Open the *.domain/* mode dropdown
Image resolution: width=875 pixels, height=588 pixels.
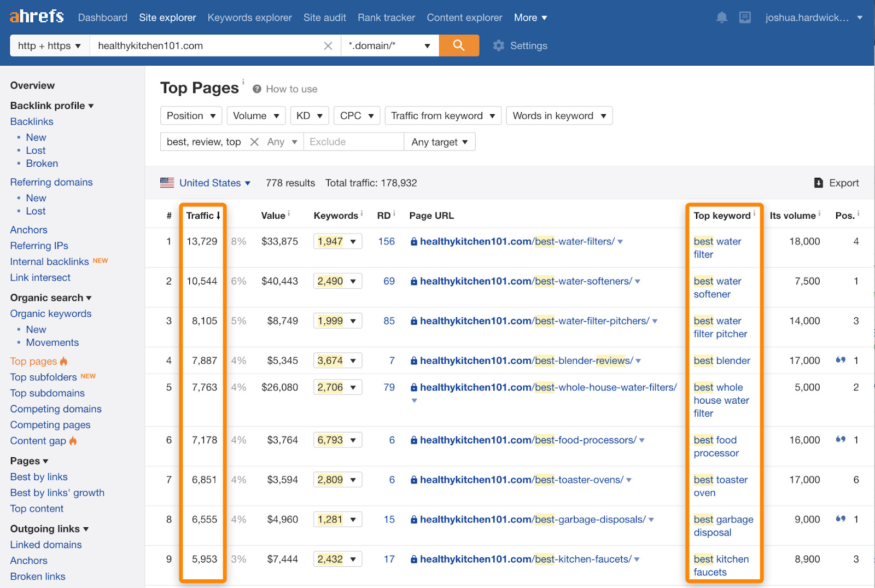pyautogui.click(x=389, y=45)
